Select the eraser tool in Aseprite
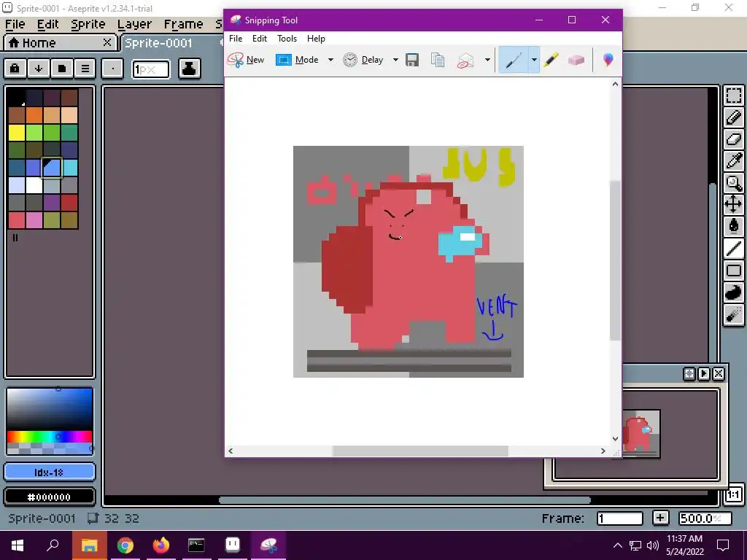The height and width of the screenshot is (560, 747). (x=734, y=139)
